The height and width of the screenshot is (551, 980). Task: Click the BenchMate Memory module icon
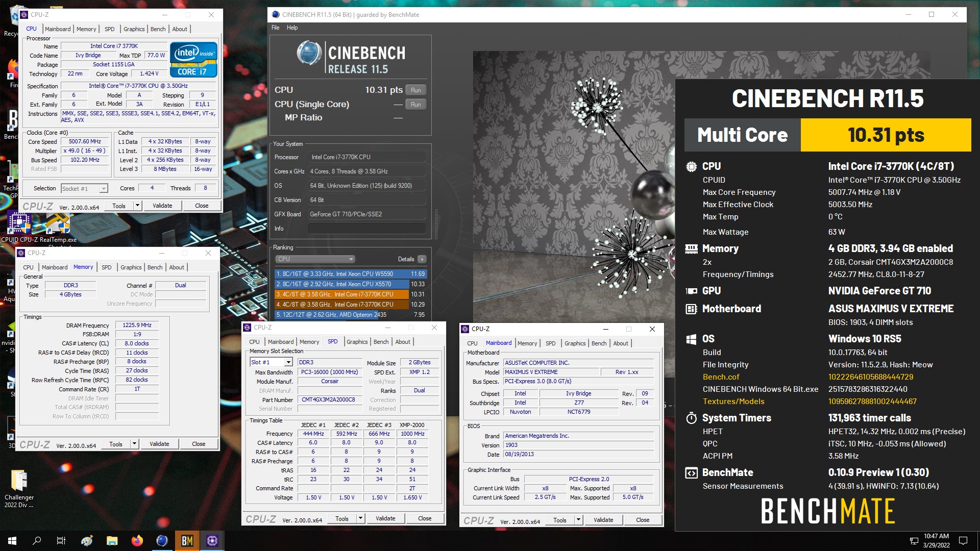coord(691,248)
